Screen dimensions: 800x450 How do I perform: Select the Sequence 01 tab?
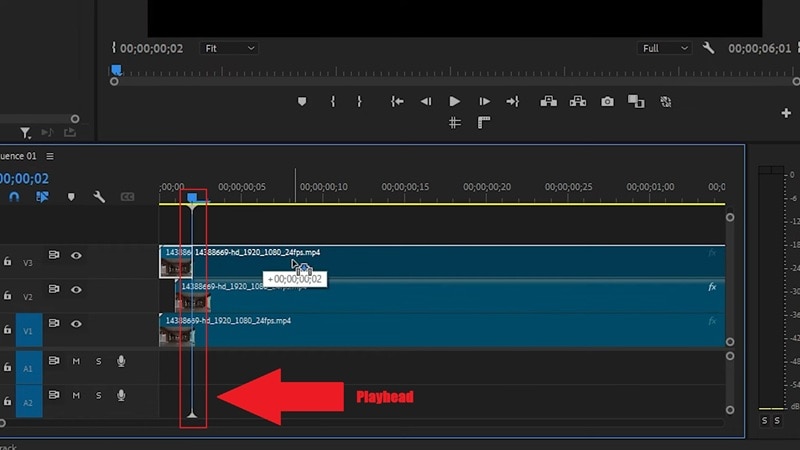18,156
